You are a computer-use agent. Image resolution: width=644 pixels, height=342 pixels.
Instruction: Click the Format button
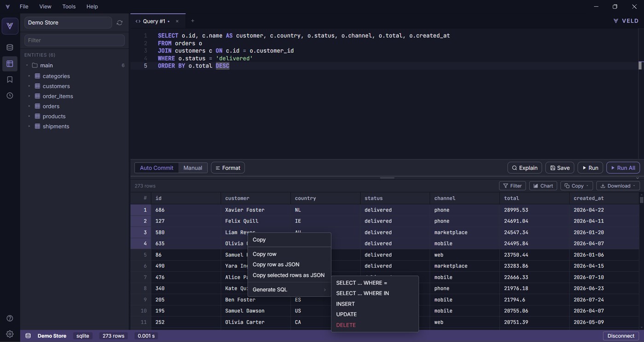point(228,168)
